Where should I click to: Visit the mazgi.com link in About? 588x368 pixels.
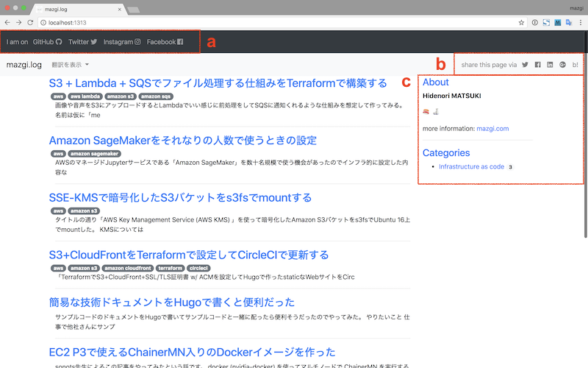[492, 129]
